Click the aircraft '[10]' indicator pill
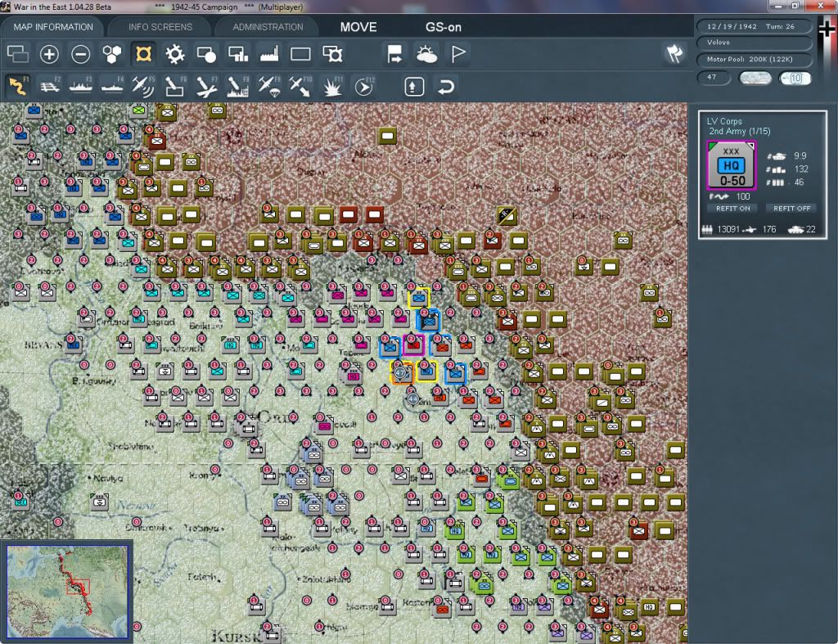 coord(795,78)
